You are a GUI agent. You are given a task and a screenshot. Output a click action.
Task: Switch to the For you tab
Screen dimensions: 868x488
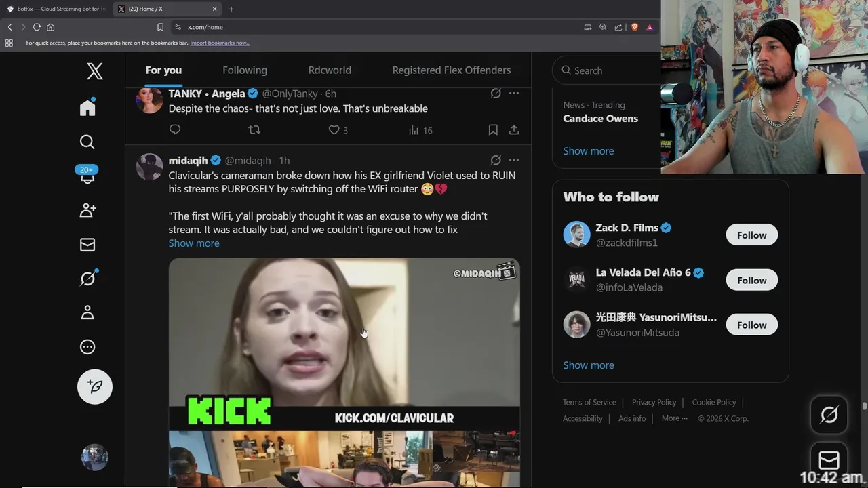pyautogui.click(x=163, y=70)
